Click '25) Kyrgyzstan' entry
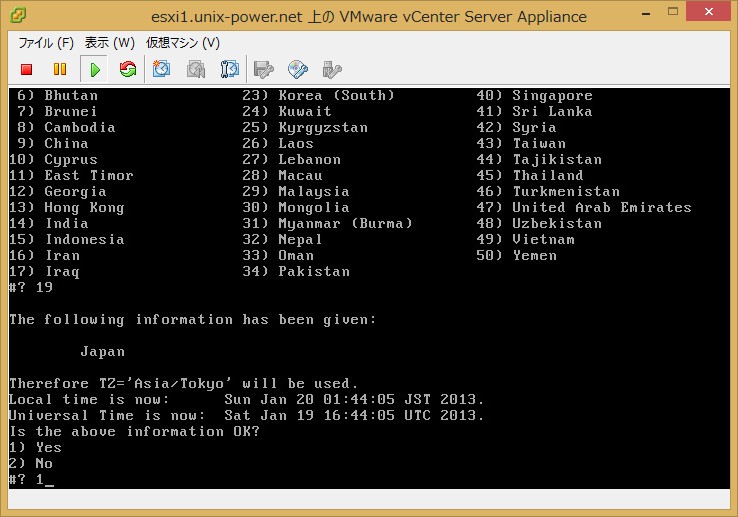Image resolution: width=738 pixels, height=517 pixels. [305, 127]
